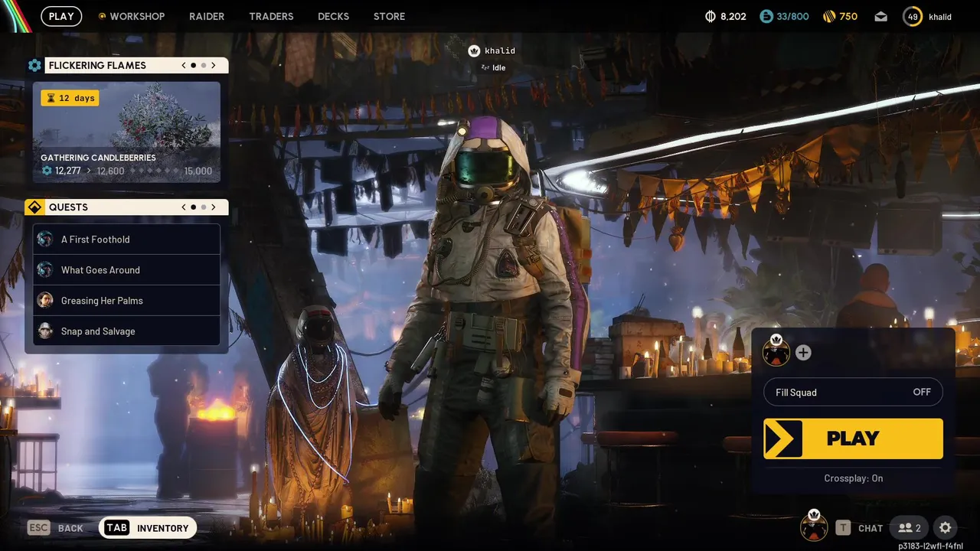Click the 33/800 token count

tap(792, 16)
